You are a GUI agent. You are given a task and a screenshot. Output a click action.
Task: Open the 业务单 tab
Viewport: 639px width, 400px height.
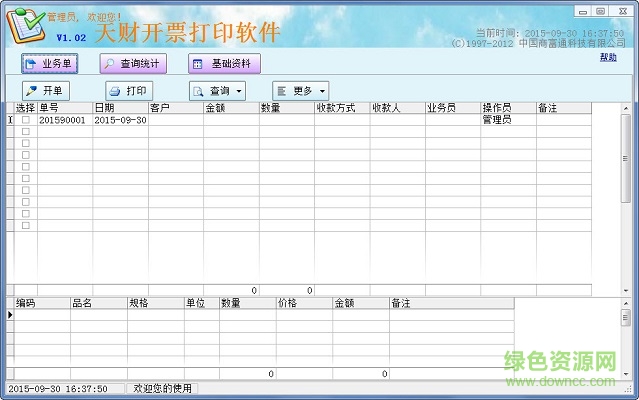click(x=49, y=64)
